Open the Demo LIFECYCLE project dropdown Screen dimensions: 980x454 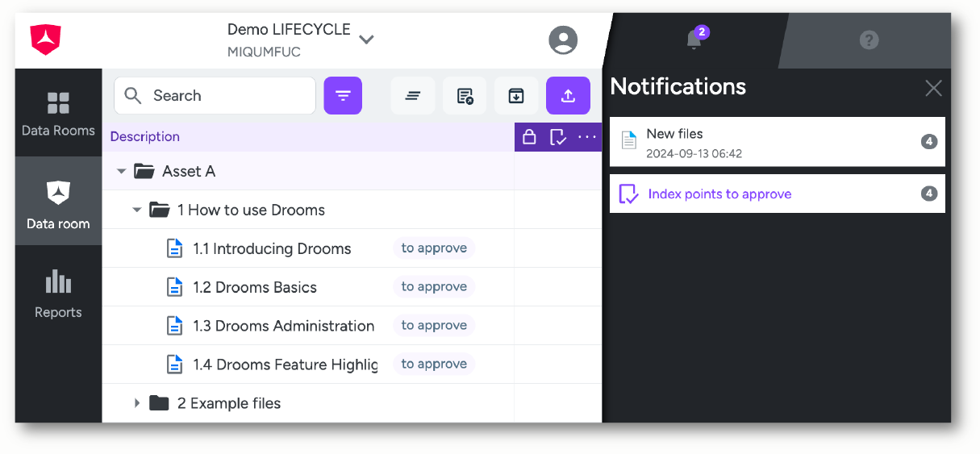tap(366, 40)
